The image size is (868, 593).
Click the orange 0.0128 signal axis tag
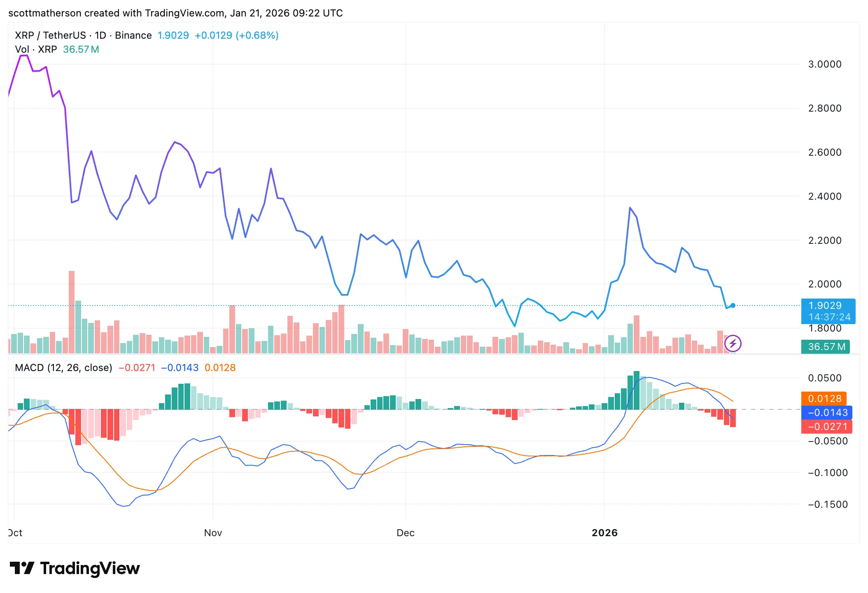pyautogui.click(x=824, y=399)
